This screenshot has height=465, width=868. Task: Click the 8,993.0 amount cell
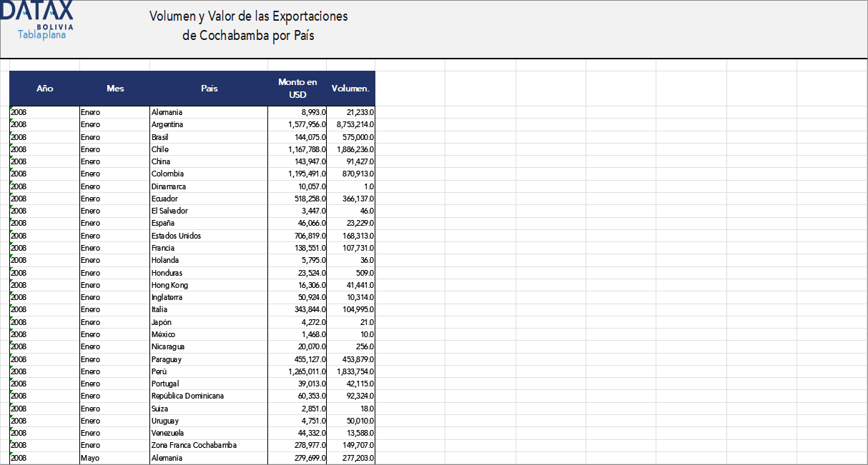click(297, 112)
